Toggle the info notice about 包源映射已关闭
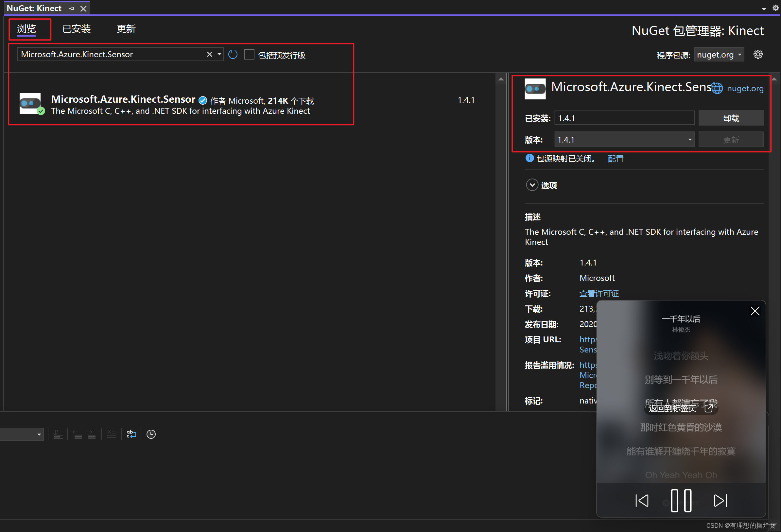This screenshot has width=781, height=532. (x=529, y=158)
